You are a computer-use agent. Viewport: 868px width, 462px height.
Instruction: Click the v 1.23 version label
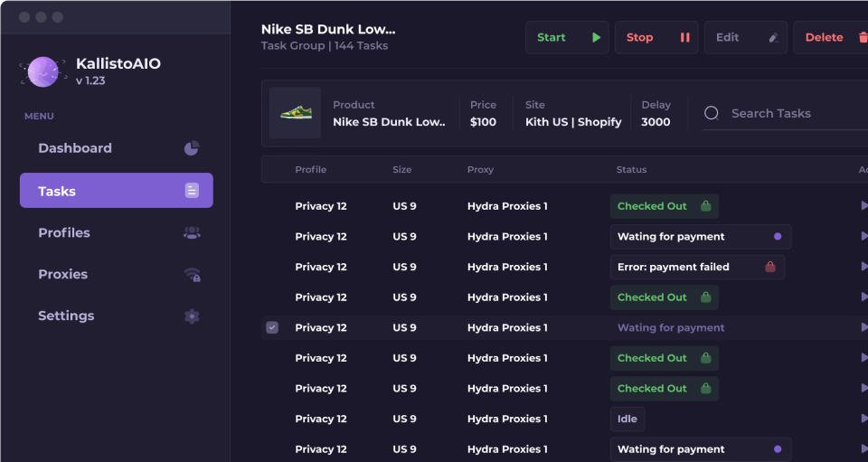click(x=90, y=80)
